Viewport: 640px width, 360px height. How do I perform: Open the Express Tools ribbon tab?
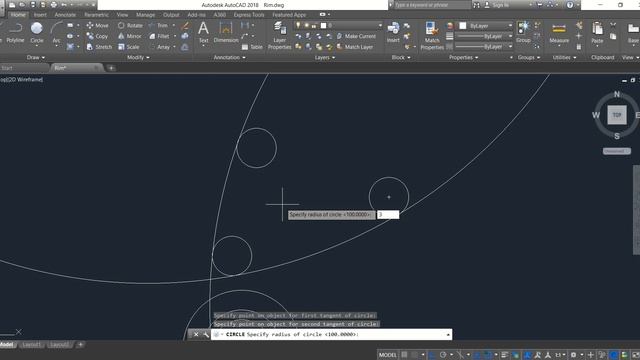coord(249,15)
